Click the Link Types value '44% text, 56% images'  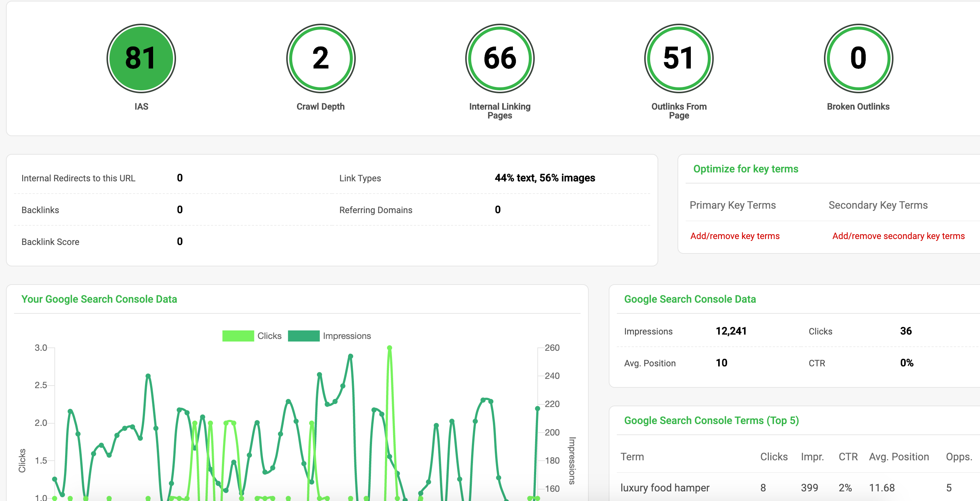tap(545, 178)
